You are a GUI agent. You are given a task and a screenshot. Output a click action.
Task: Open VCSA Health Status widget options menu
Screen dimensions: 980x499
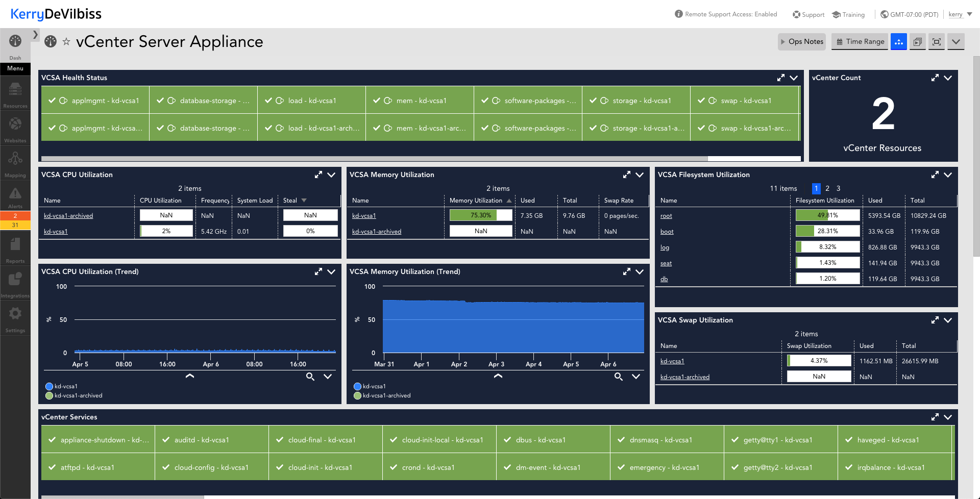[794, 78]
